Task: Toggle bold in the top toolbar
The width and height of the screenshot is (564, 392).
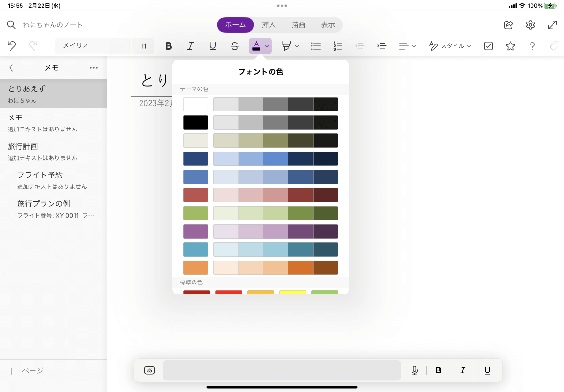Action: click(168, 46)
